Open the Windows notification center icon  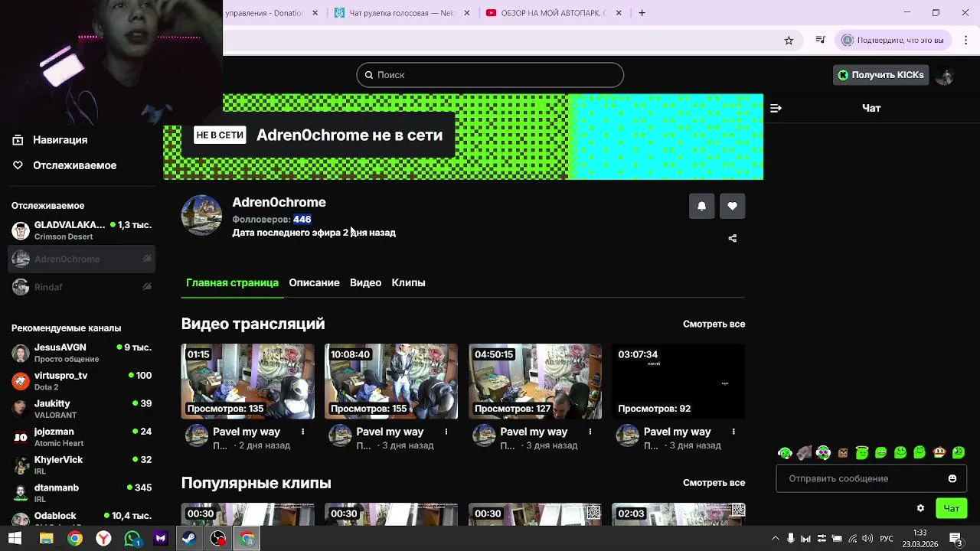pyautogui.click(x=955, y=539)
